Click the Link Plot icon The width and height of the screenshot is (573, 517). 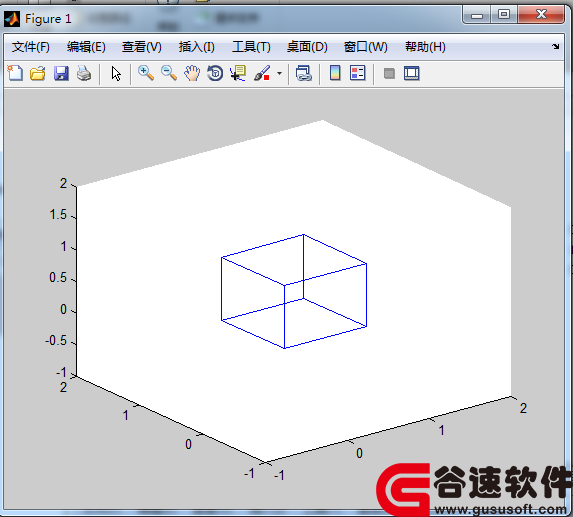pyautogui.click(x=303, y=73)
